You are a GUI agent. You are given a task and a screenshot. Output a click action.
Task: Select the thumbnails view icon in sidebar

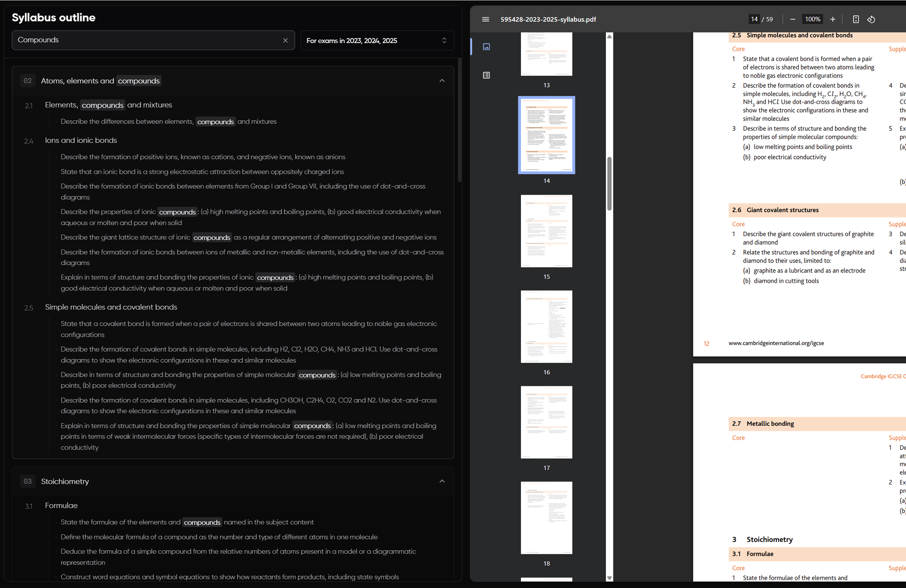[x=486, y=47]
